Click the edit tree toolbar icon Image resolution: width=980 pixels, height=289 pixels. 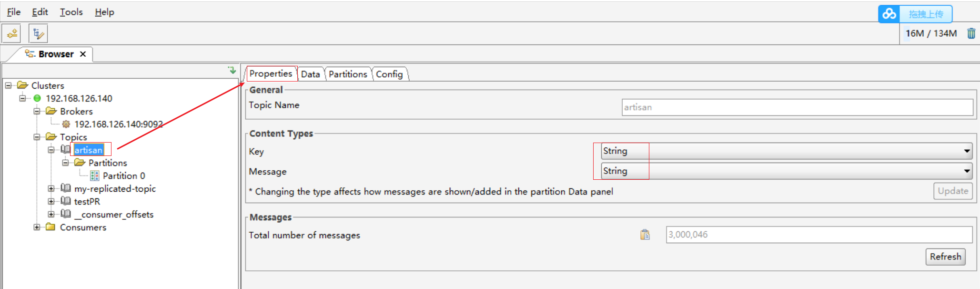pyautogui.click(x=38, y=33)
